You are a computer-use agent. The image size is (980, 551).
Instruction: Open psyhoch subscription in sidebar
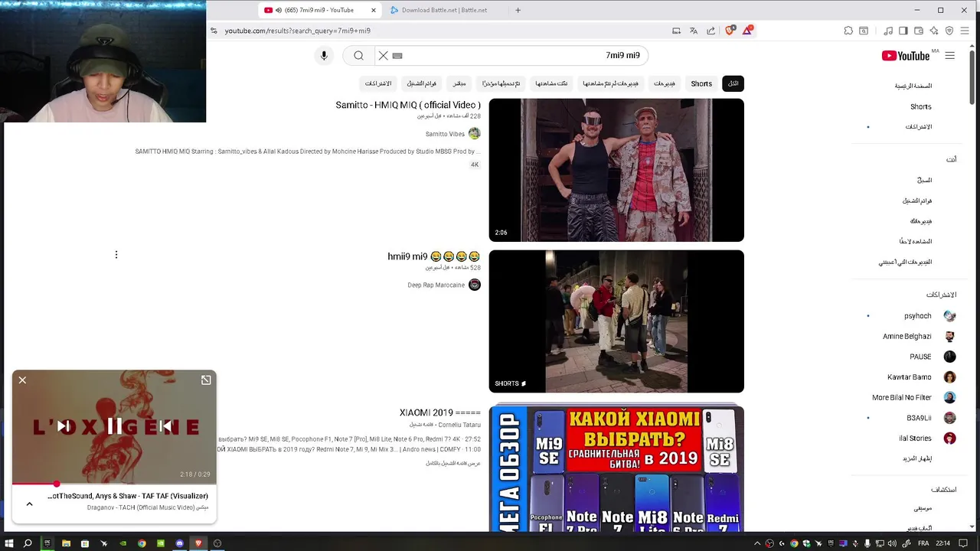pos(917,316)
